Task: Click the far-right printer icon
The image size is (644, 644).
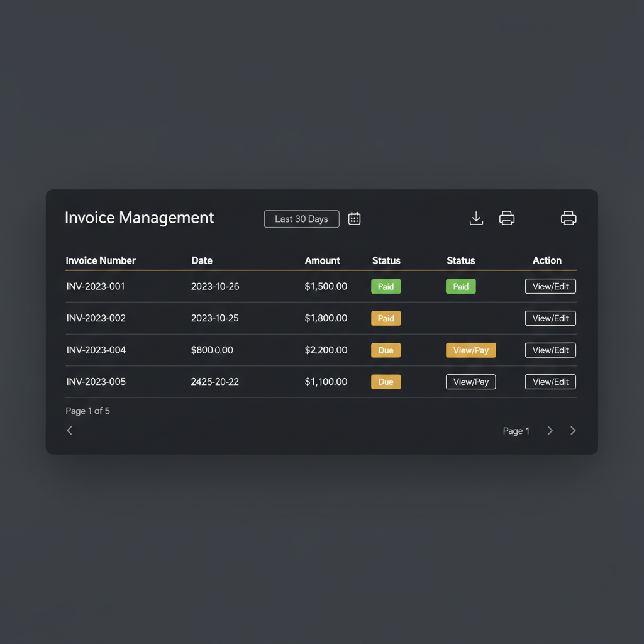Action: click(x=569, y=218)
